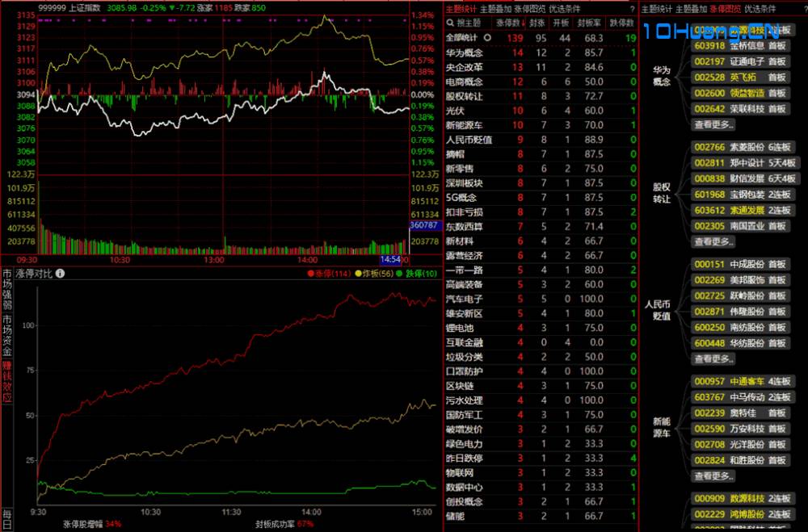808x532 pixels.
Task: Click the help question mark at far right
Action: point(802,9)
